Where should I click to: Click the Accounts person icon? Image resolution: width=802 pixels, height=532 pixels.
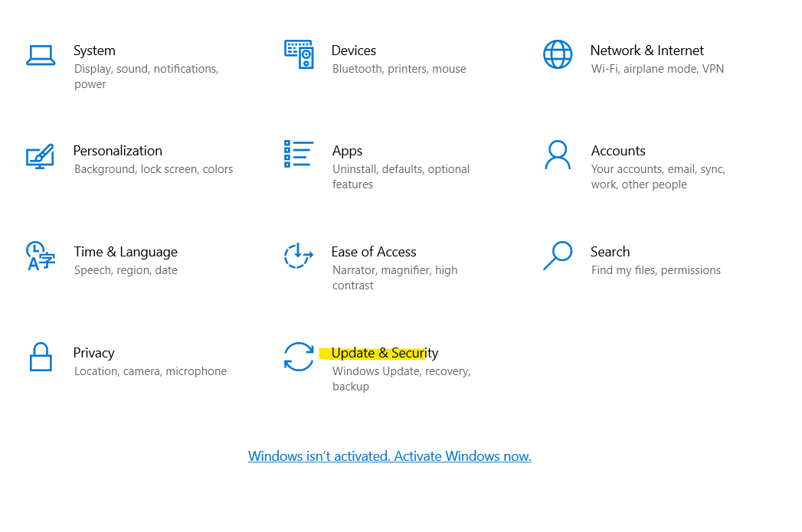[x=558, y=155]
